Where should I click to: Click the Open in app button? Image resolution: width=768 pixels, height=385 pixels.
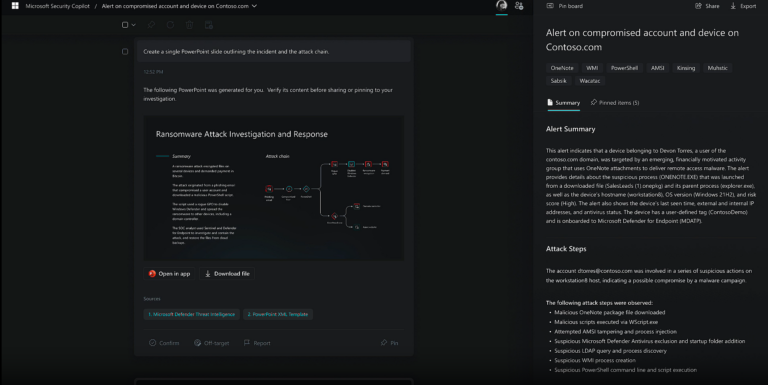pyautogui.click(x=169, y=274)
